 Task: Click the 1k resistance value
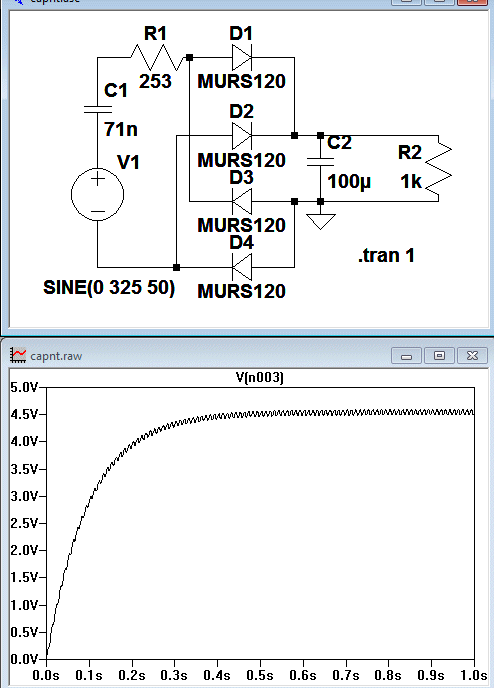[411, 181]
